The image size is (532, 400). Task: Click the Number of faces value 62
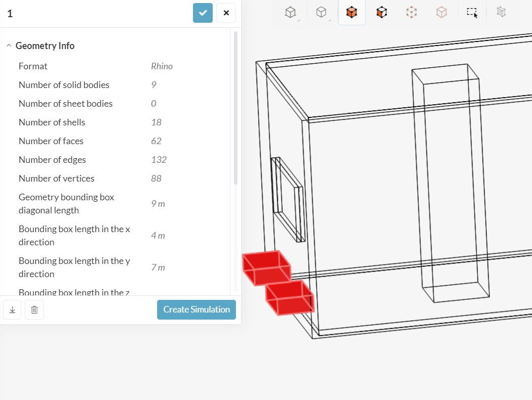click(x=156, y=141)
